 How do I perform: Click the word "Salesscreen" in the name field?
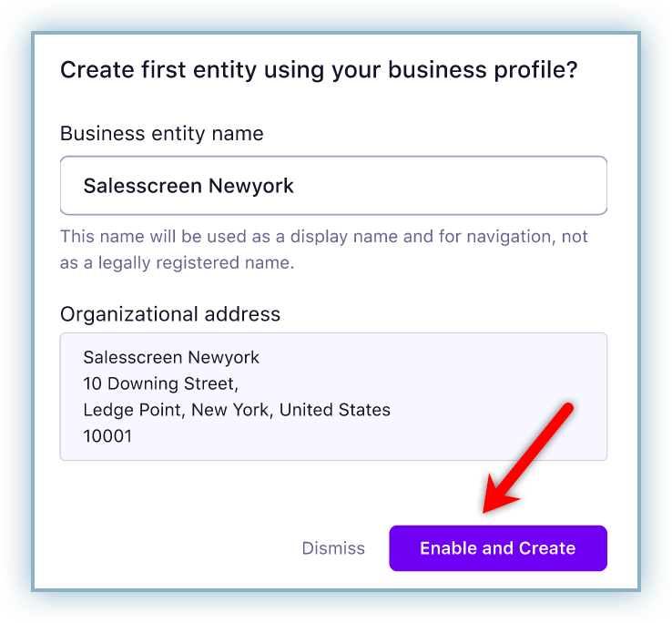(143, 186)
